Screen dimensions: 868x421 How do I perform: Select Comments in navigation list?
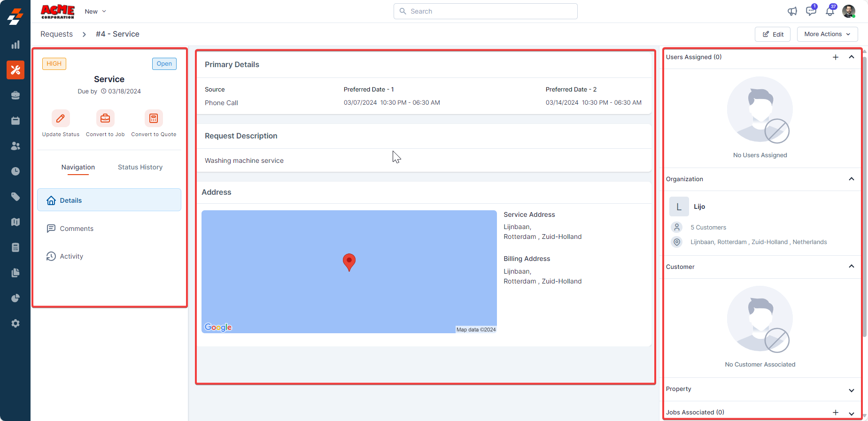coord(77,229)
